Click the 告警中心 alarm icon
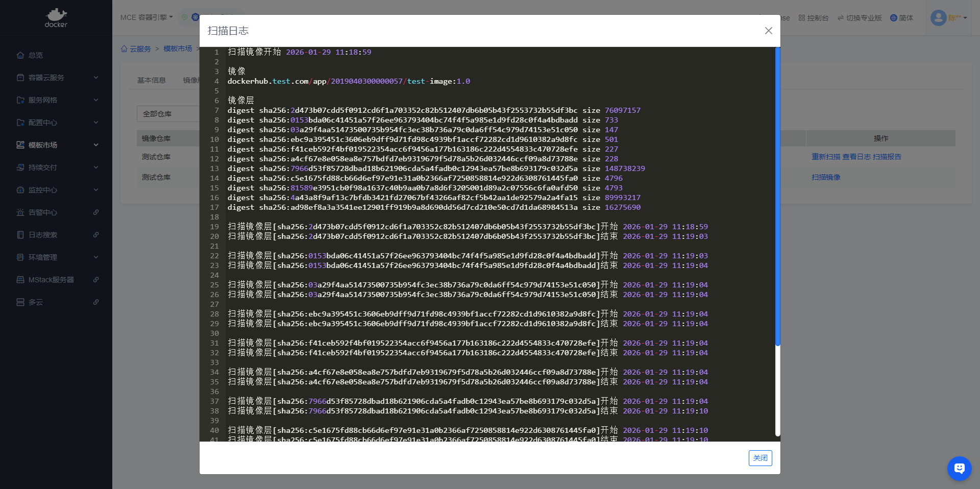The width and height of the screenshot is (980, 489). pos(20,212)
